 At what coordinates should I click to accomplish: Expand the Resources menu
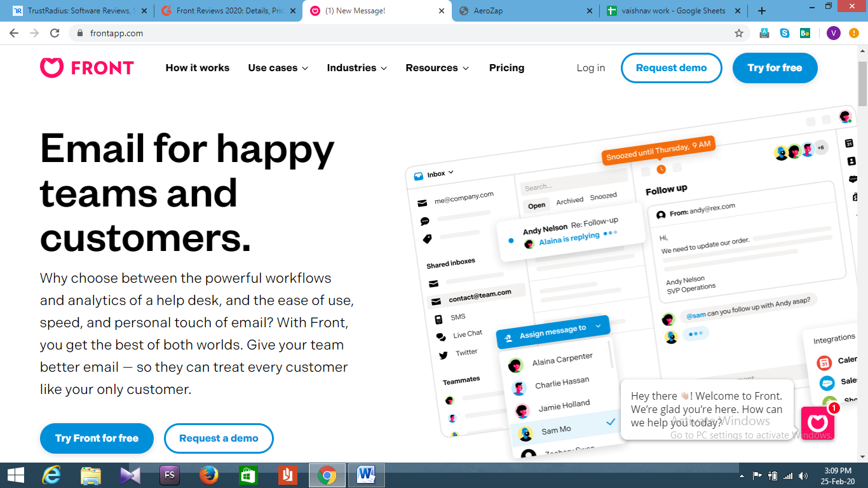[x=438, y=68]
